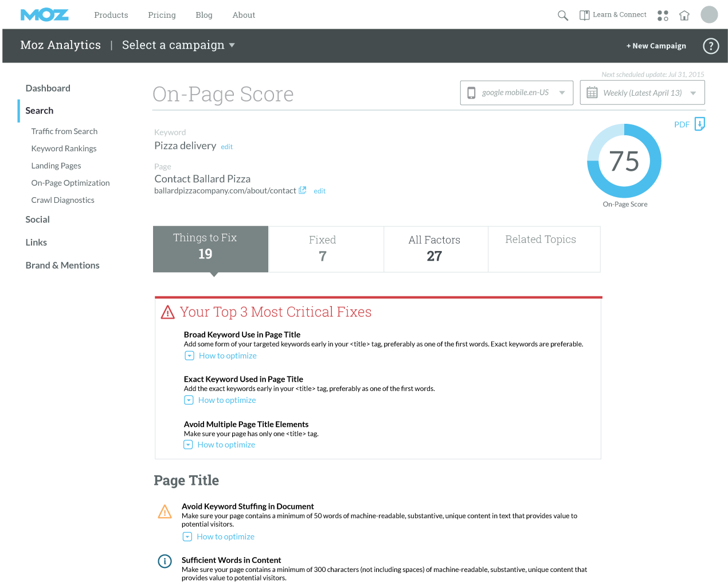Click the calendar icon in the date selector

pos(592,92)
